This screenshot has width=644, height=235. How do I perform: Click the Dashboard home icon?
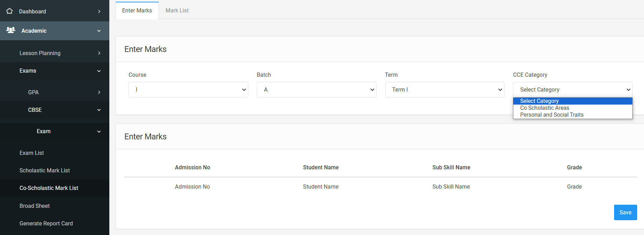[10, 11]
